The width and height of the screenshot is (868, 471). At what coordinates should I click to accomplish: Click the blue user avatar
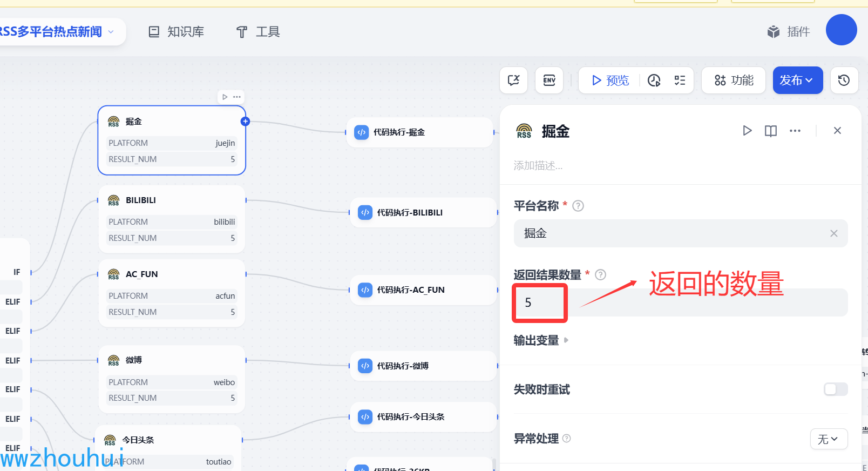click(x=841, y=30)
